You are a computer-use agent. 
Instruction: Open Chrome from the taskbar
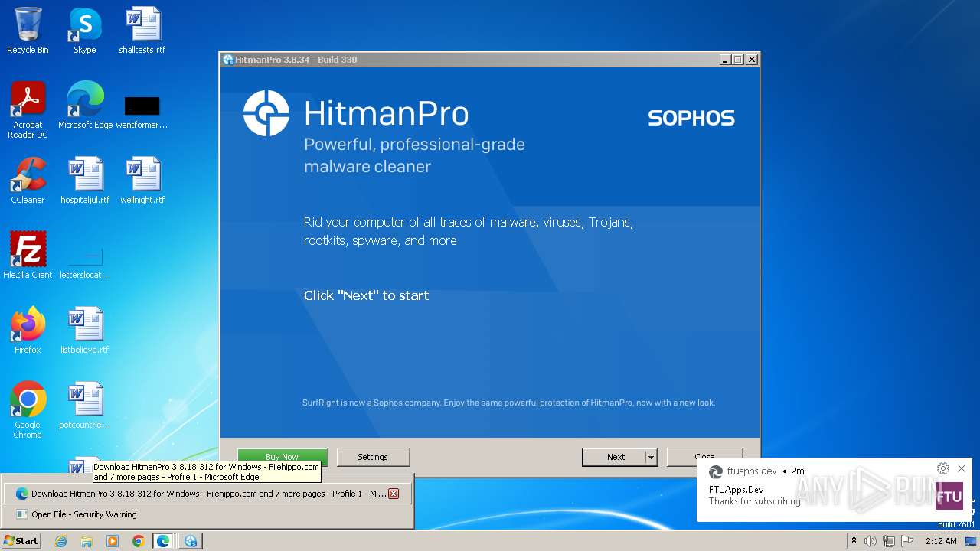(x=139, y=541)
